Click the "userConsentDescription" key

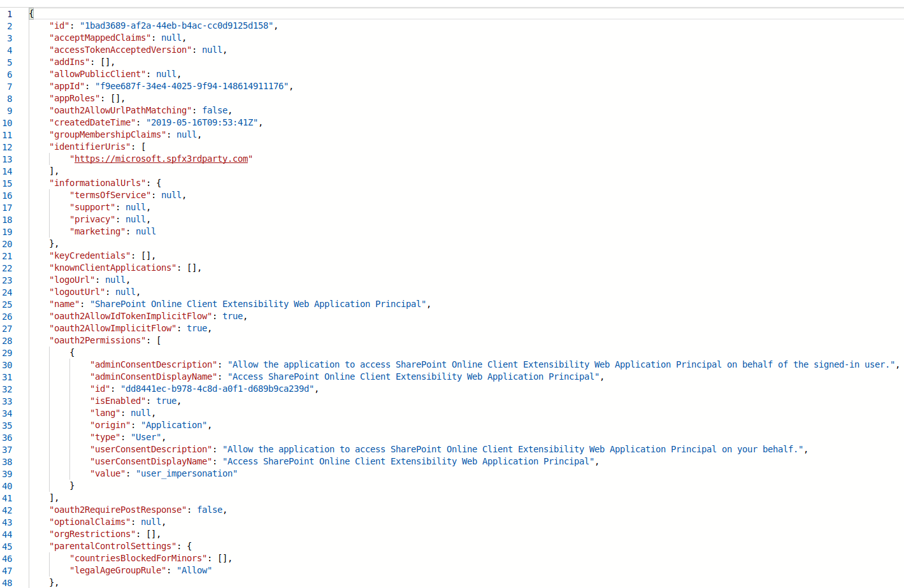(151, 449)
